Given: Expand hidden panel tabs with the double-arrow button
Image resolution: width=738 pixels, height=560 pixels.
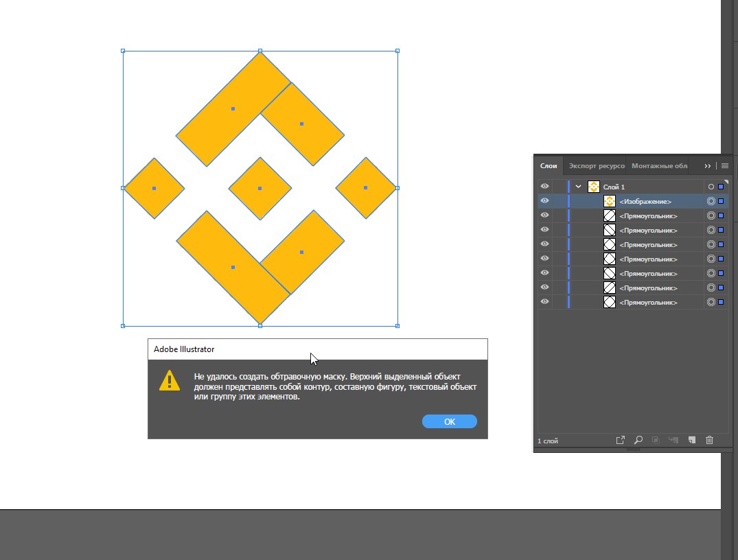Looking at the screenshot, I should coord(707,166).
